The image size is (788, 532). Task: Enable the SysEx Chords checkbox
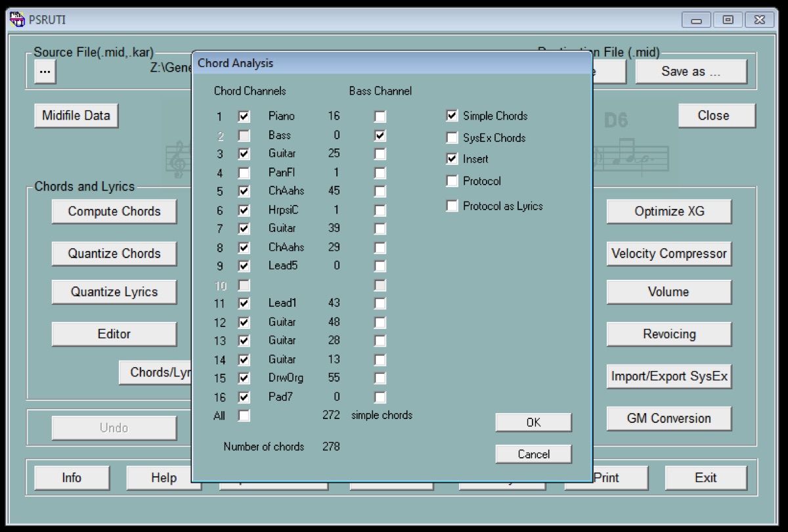point(452,138)
